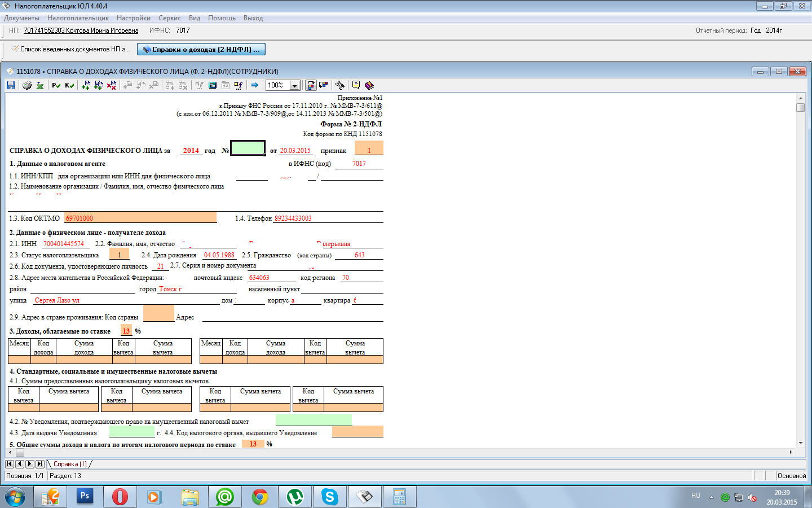
Task: Click the ОКТМО code field 69701000
Action: click(x=140, y=218)
